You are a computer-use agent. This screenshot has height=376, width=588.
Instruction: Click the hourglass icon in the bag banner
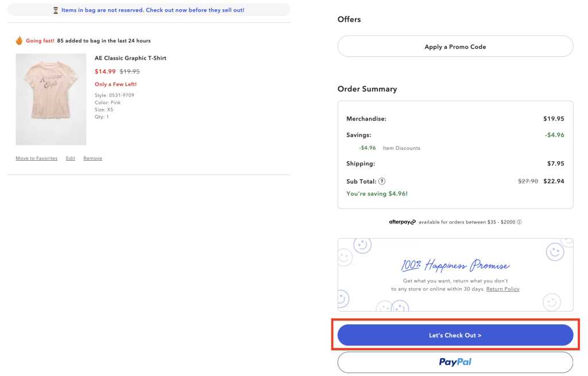[x=56, y=10]
